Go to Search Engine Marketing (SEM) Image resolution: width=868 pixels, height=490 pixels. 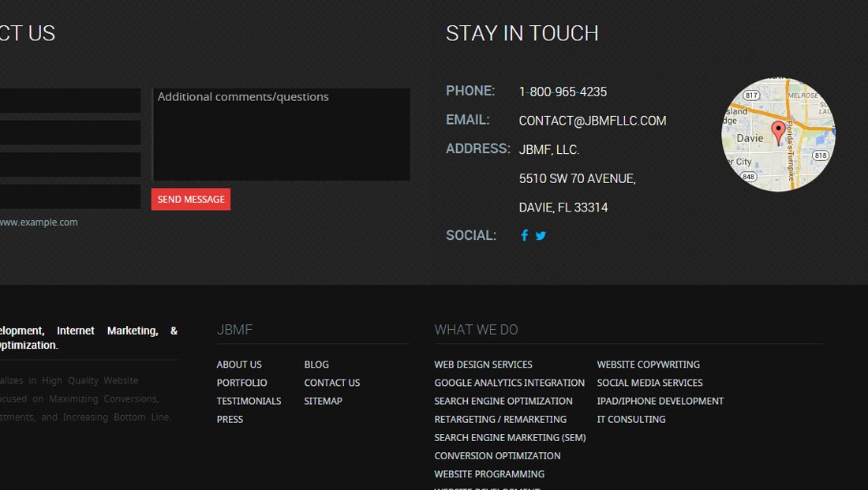click(x=510, y=437)
